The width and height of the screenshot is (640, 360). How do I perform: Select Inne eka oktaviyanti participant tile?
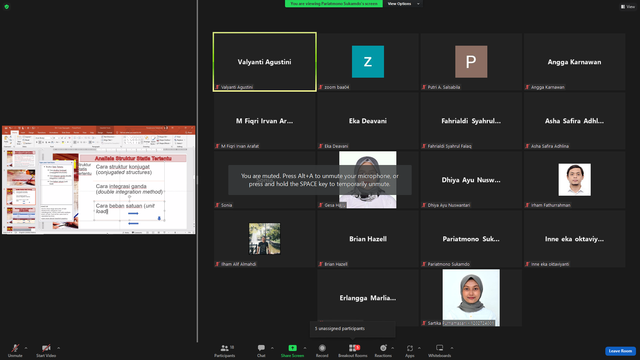point(574,239)
